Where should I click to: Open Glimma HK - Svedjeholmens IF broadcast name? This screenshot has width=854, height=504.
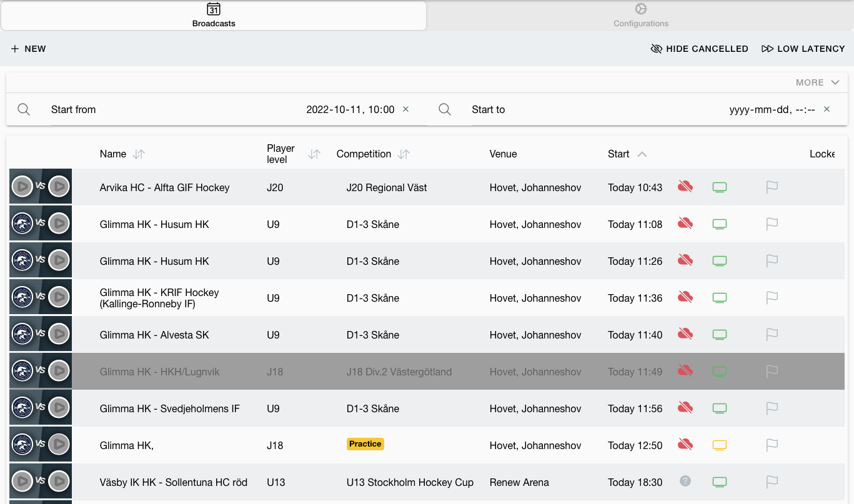click(170, 408)
